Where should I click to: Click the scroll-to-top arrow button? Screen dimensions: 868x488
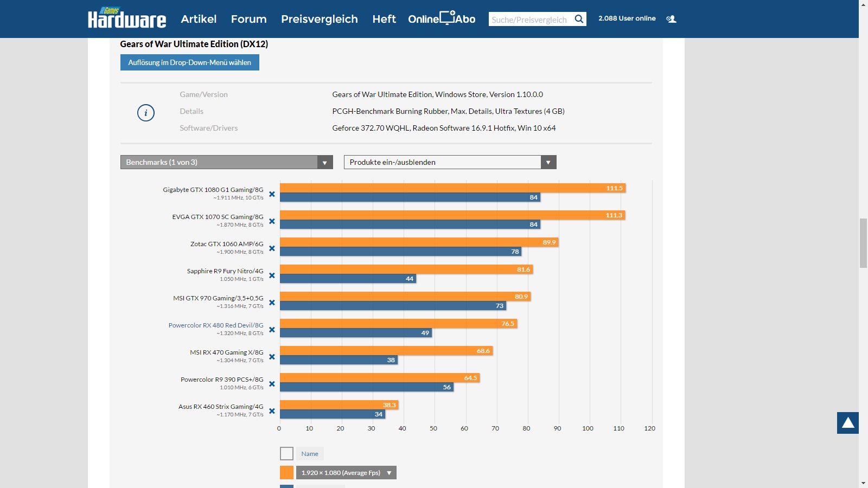point(847,423)
